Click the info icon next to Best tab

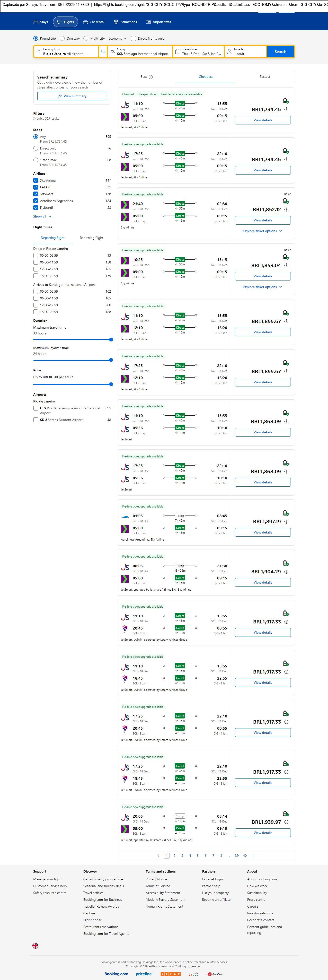151,77
